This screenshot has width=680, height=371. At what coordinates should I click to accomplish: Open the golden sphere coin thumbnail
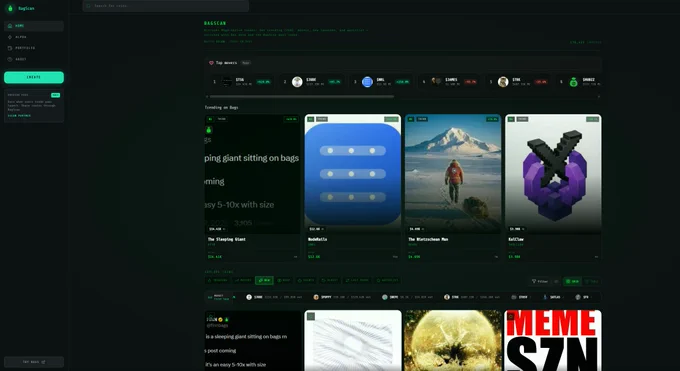[x=453, y=341]
